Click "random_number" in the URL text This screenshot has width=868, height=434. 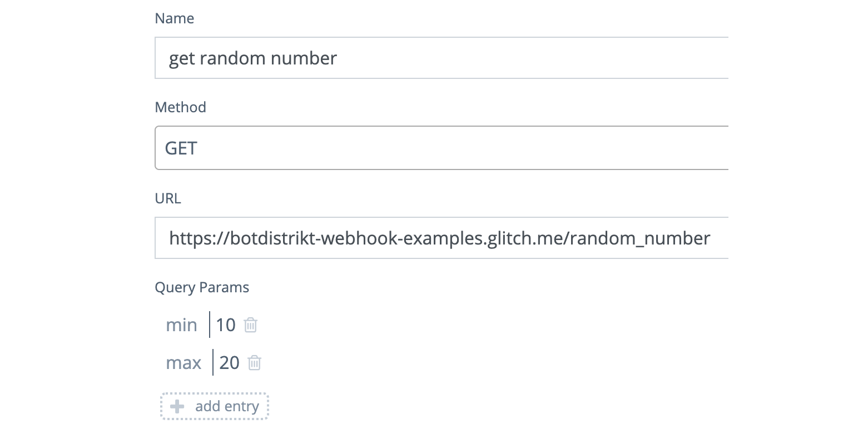pyautogui.click(x=640, y=238)
